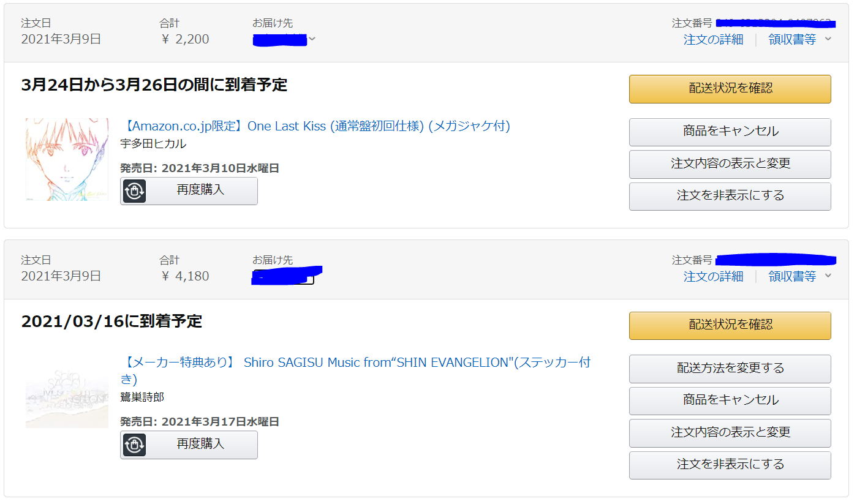Click 注文を非表示にする for the One Last Kiss order
The height and width of the screenshot is (504, 857).
coord(730,196)
